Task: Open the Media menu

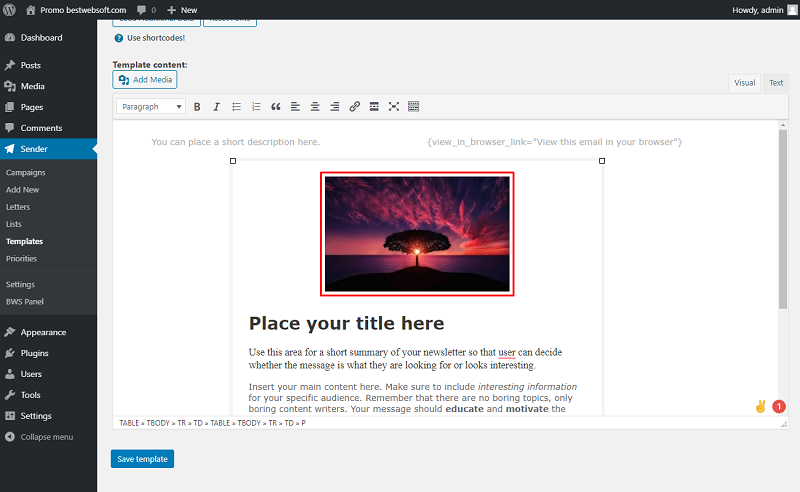Action: click(x=48, y=86)
